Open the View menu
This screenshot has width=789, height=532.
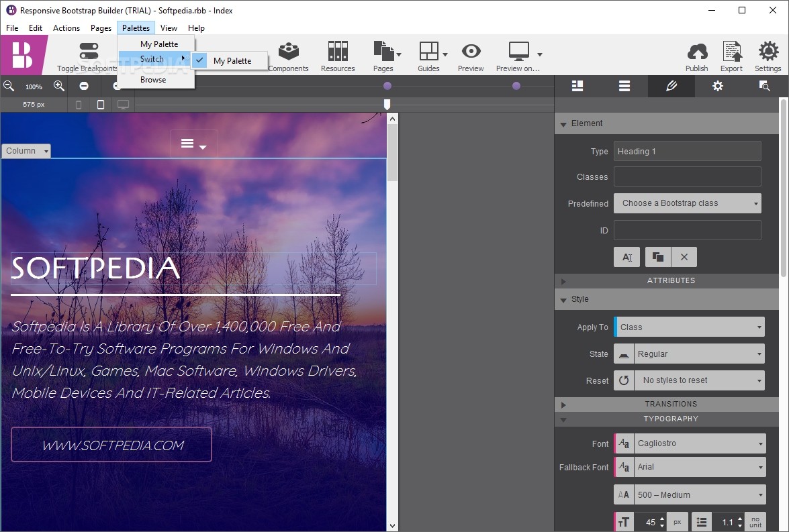(x=169, y=28)
